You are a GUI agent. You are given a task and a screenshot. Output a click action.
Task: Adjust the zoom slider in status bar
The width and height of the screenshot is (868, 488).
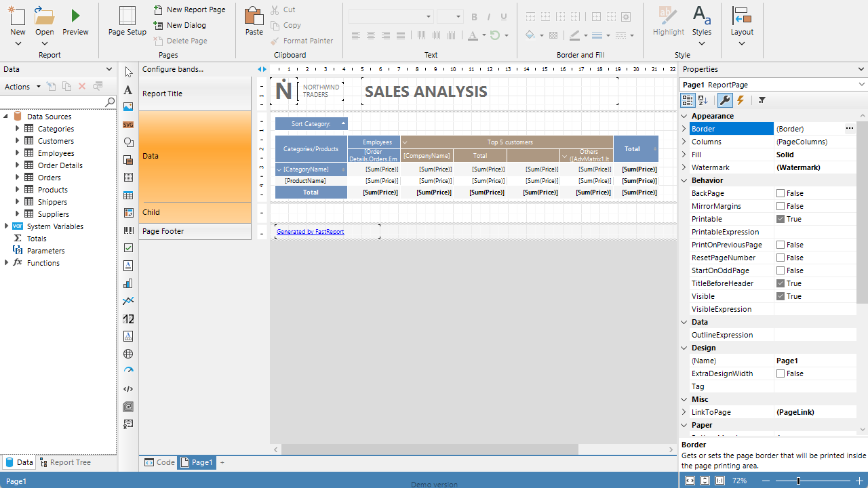[x=798, y=481]
